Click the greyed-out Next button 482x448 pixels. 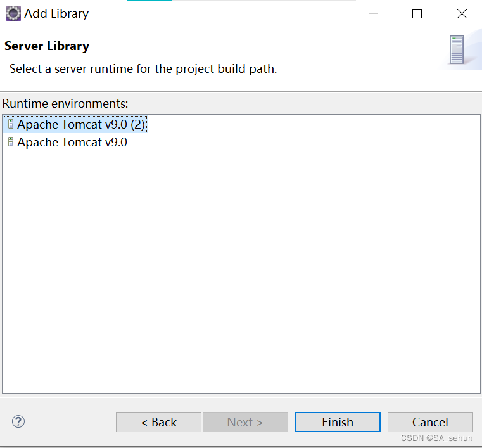pyautogui.click(x=245, y=422)
